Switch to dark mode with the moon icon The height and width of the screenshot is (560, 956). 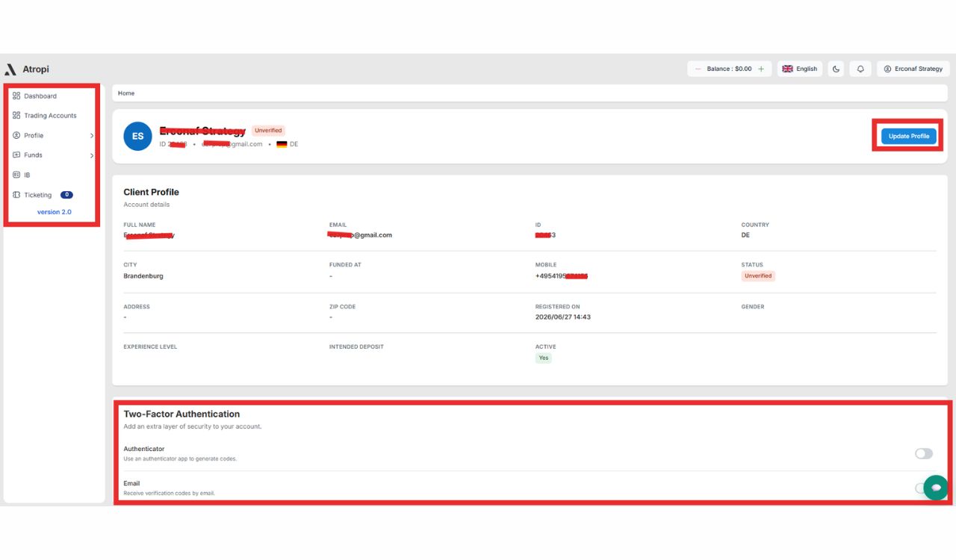[x=836, y=69]
